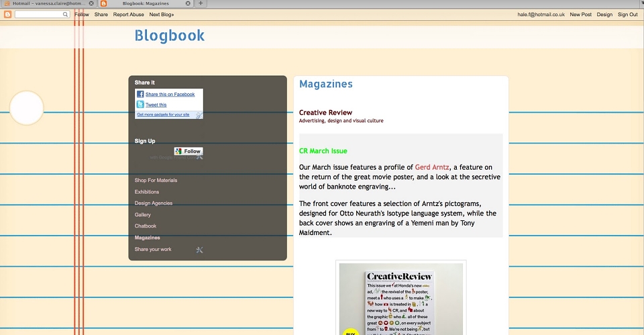Open the Design Agencies page
The image size is (644, 335).
(153, 203)
